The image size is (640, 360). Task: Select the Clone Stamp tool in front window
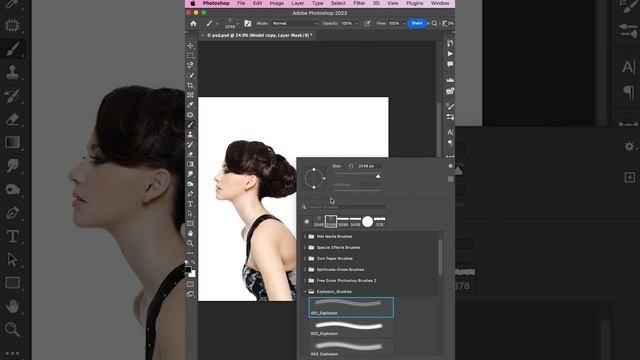[190, 134]
